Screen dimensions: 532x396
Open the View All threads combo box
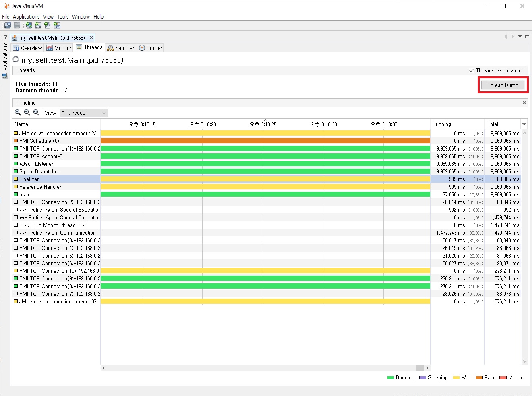click(84, 113)
